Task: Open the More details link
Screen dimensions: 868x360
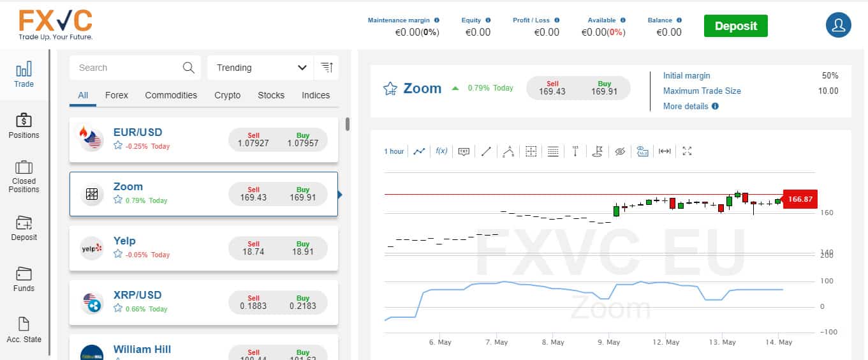Action: (686, 106)
